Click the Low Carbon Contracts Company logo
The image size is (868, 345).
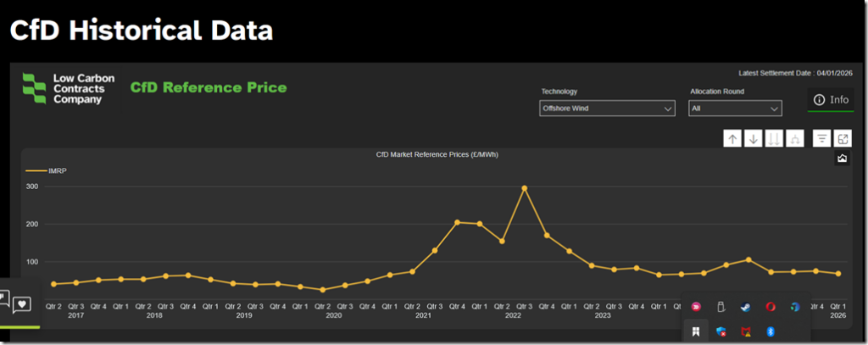coord(64,89)
